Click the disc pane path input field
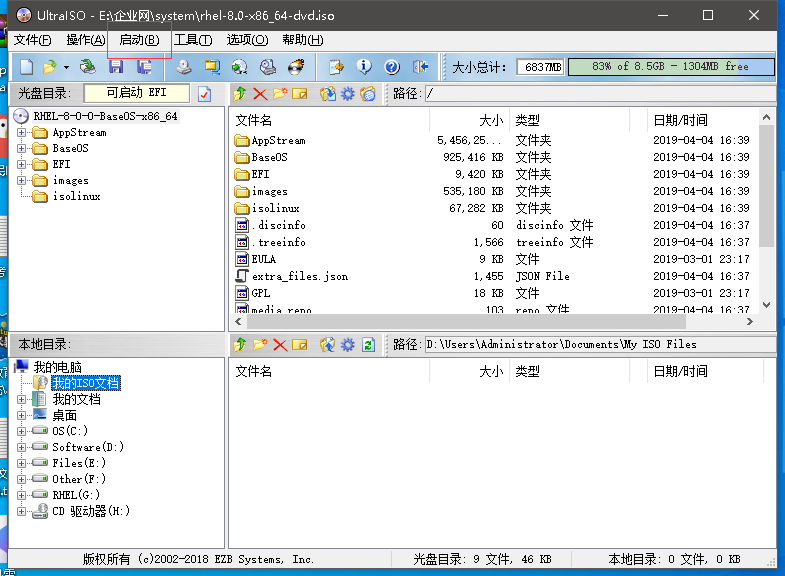This screenshot has height=576, width=785. click(600, 94)
